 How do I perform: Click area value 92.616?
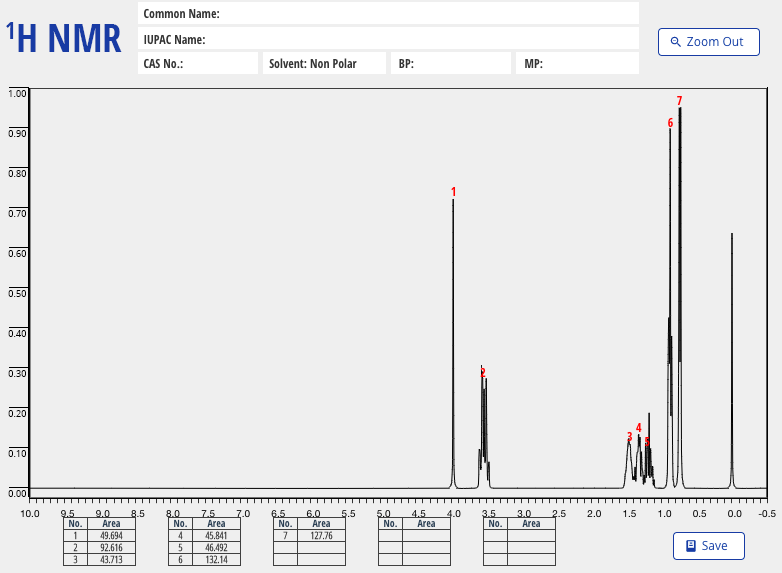pyautogui.click(x=111, y=548)
